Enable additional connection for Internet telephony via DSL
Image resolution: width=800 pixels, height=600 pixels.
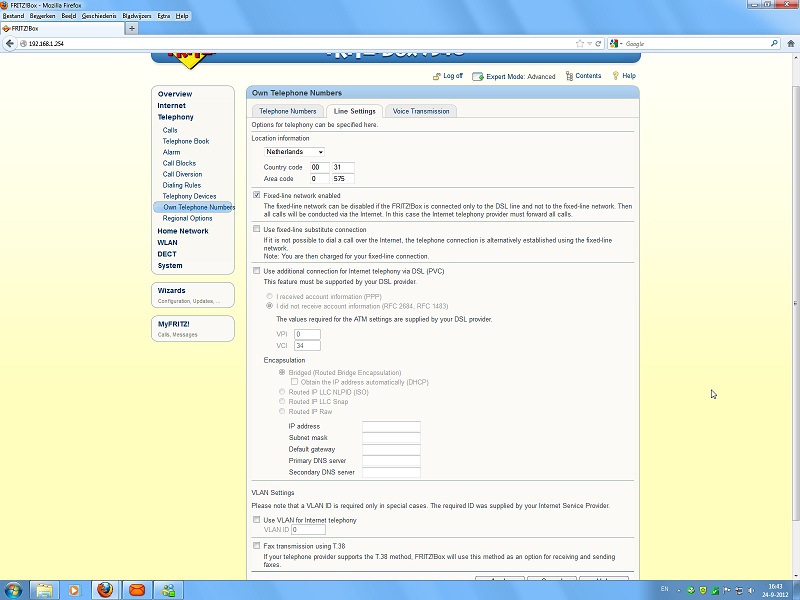[257, 271]
